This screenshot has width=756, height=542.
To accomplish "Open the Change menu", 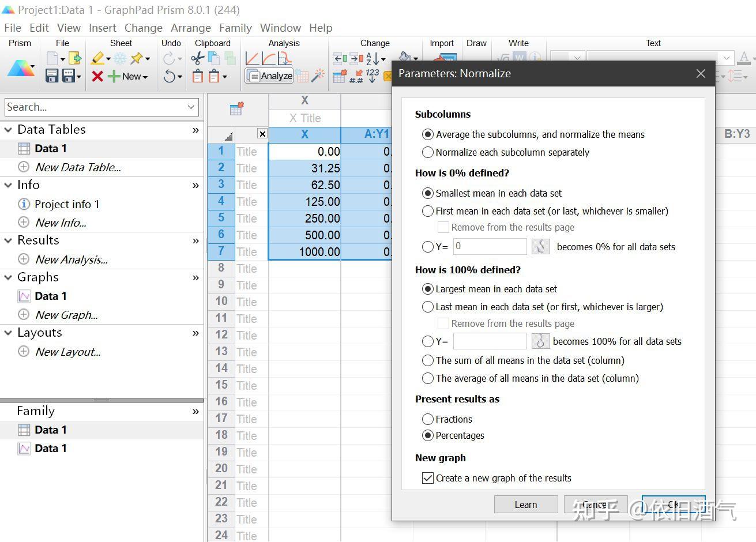I will (x=144, y=28).
